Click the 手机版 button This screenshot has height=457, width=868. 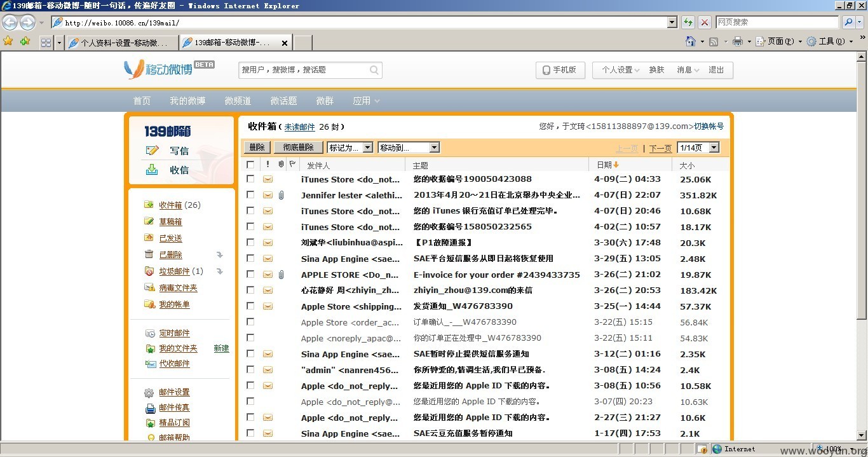coord(560,70)
